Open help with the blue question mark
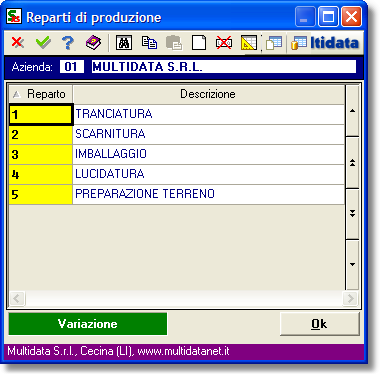Viewport: 380px width, 376px height. click(x=68, y=43)
